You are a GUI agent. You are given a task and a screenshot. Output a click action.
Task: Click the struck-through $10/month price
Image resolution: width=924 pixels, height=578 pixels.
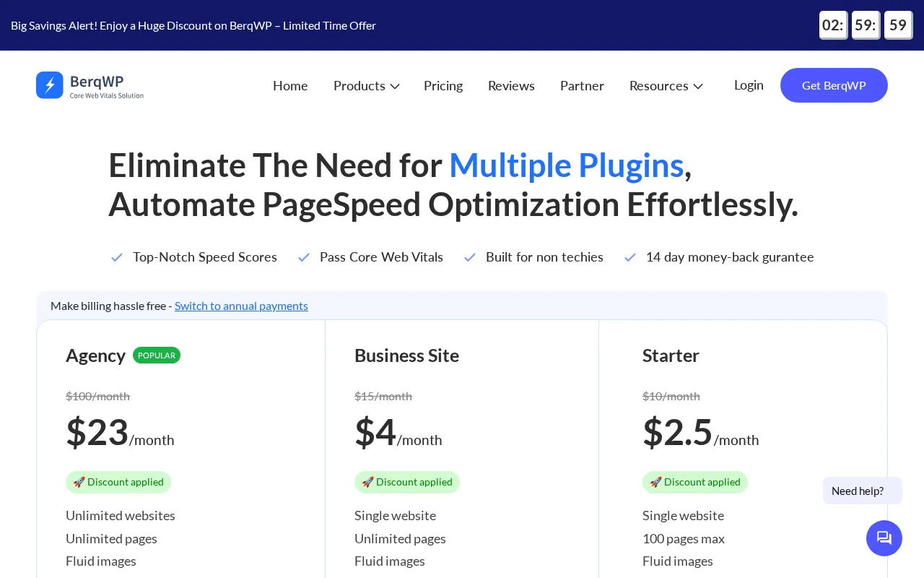[671, 396]
